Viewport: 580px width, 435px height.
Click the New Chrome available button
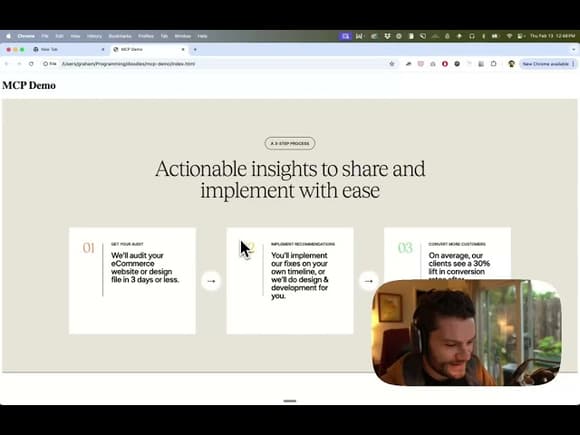546,64
